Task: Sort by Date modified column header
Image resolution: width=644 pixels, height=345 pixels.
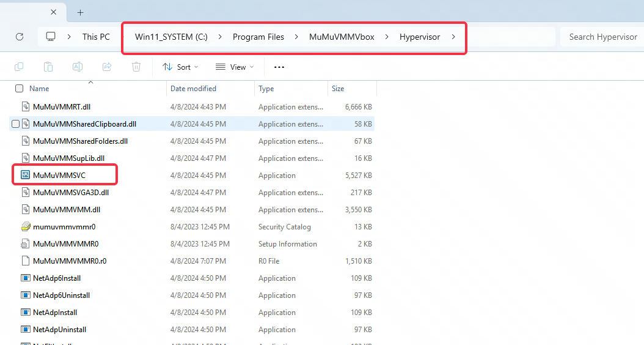Action: pos(193,89)
